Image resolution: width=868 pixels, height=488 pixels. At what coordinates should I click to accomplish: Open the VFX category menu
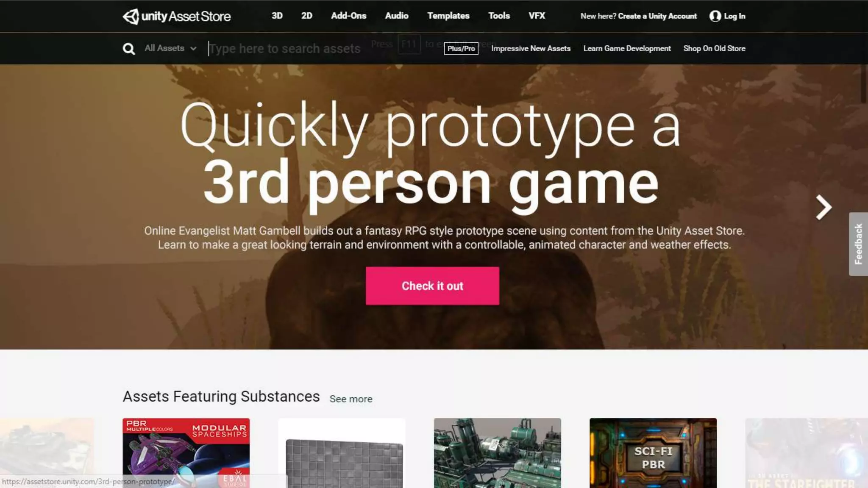pyautogui.click(x=537, y=16)
